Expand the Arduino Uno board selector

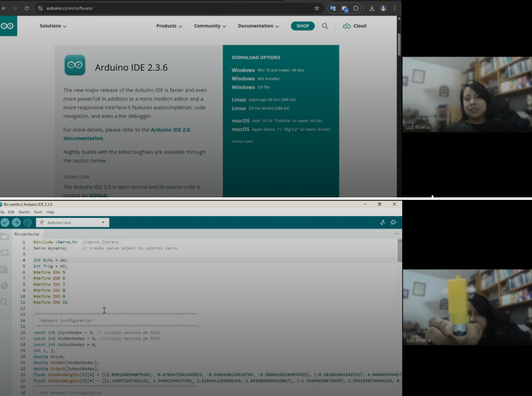click(x=73, y=223)
